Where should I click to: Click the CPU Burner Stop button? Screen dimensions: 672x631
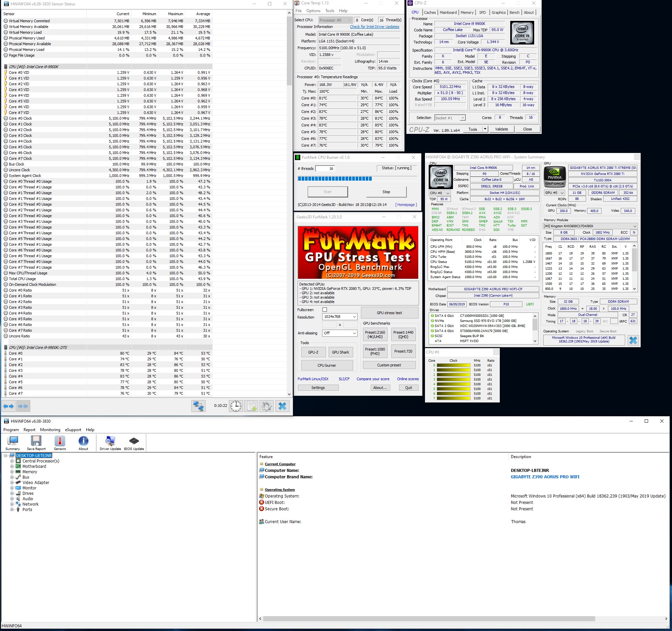pos(386,192)
